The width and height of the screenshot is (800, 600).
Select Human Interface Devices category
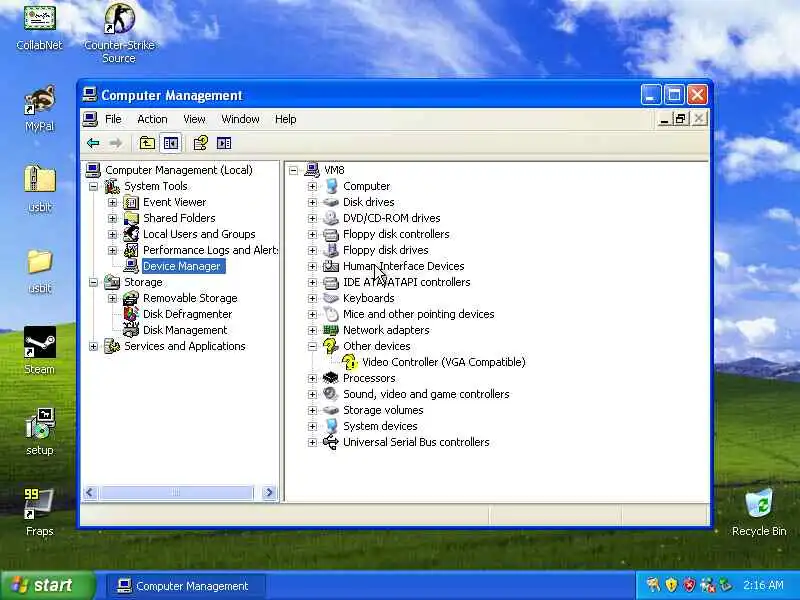point(404,266)
